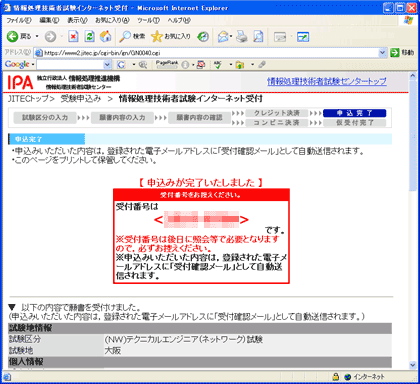Viewport: 420px width, 384px height.
Task: Expand the Google search box dropdown arrow
Action: 107,64
